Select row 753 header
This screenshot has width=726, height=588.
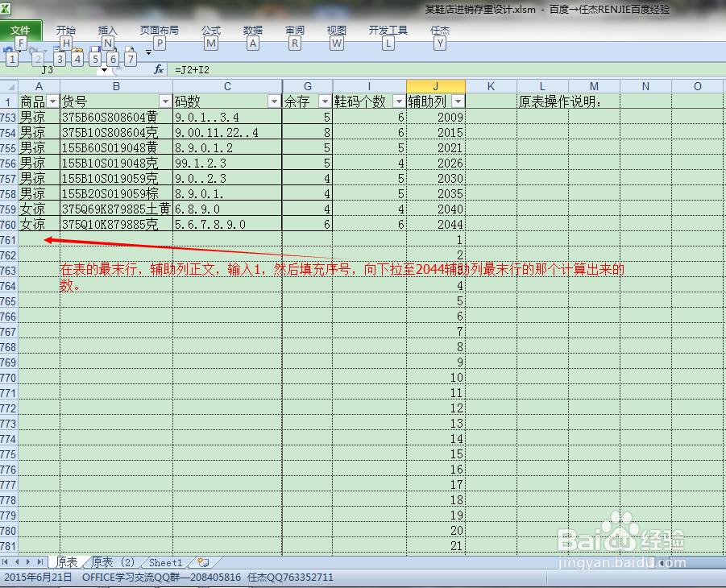pos(9,118)
